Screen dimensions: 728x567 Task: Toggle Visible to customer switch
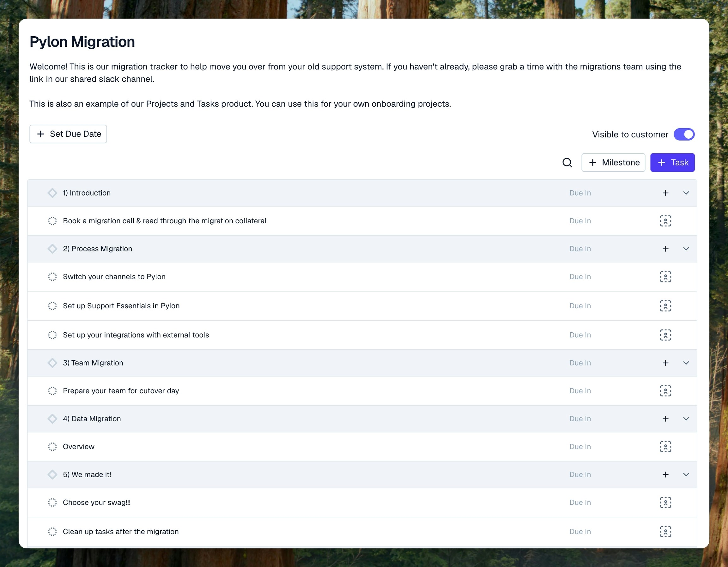(684, 134)
